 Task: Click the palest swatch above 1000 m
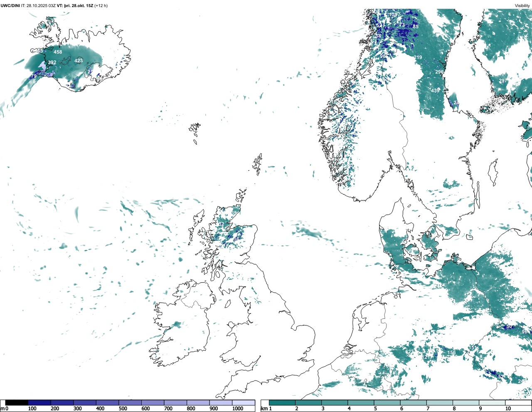click(244, 402)
